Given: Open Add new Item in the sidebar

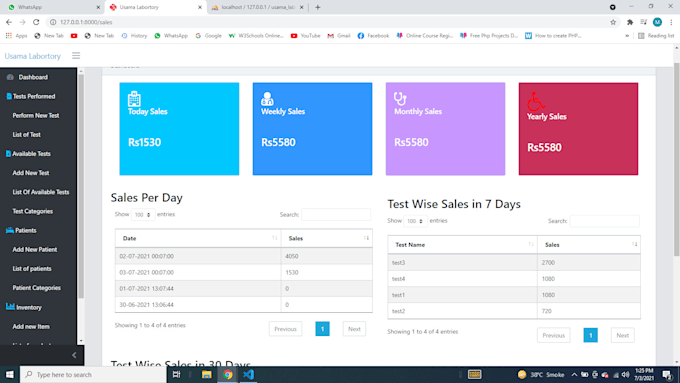Looking at the screenshot, I should click(31, 326).
